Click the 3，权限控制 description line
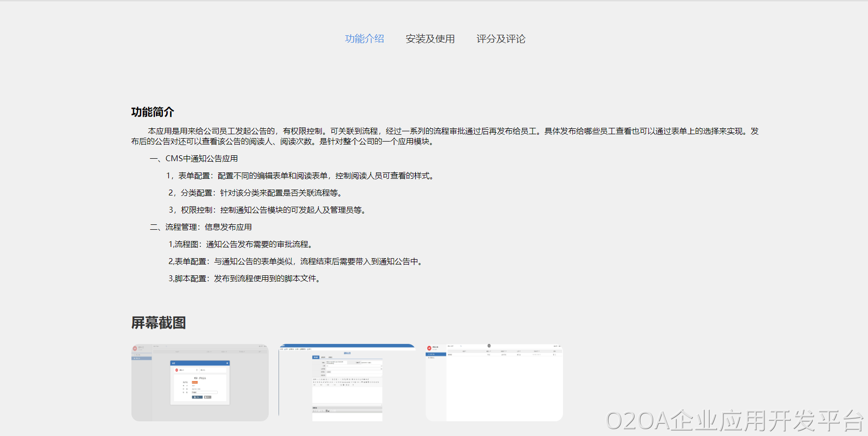Screen dimensions: 868x436 [268, 210]
